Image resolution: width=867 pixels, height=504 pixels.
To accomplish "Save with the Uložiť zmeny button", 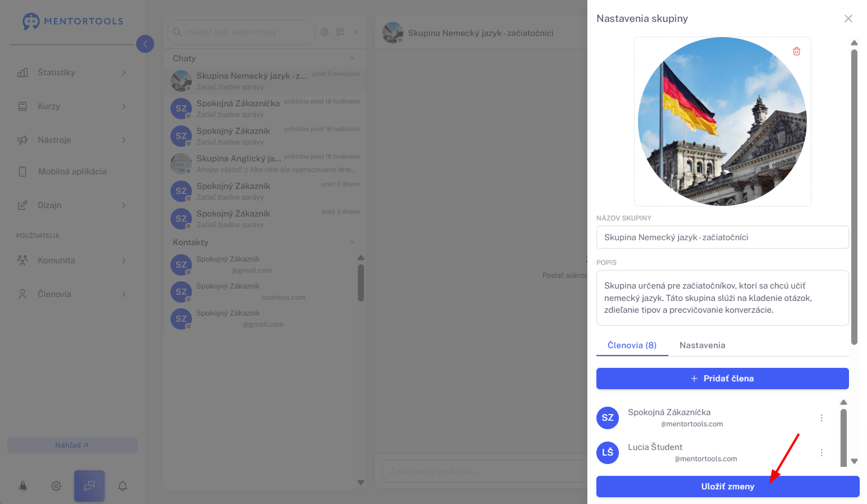I will click(x=727, y=487).
